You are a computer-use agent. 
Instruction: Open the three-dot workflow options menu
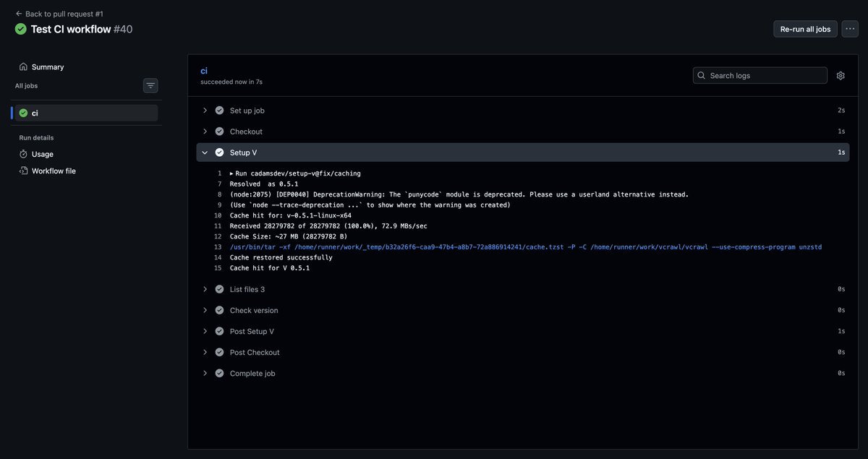pos(851,29)
